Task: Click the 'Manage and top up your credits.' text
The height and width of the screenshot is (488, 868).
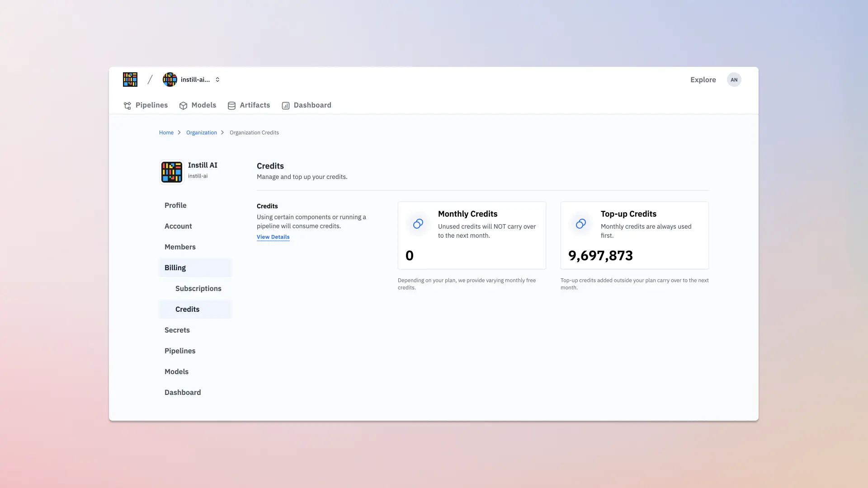Action: pyautogui.click(x=302, y=177)
